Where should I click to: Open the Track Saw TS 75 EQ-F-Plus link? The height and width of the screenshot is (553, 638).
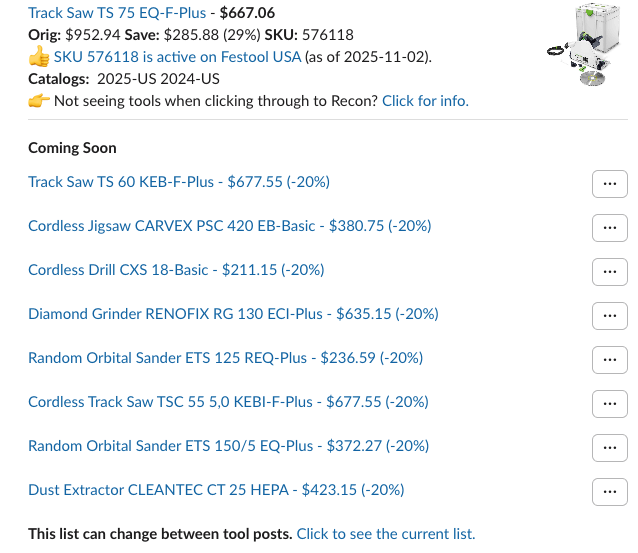click(x=117, y=13)
